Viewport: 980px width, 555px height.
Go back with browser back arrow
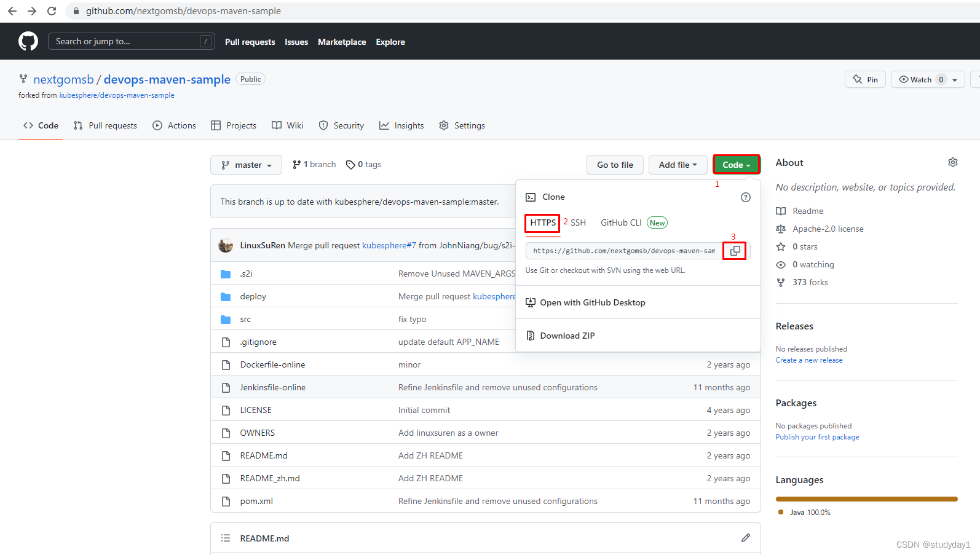12,11
